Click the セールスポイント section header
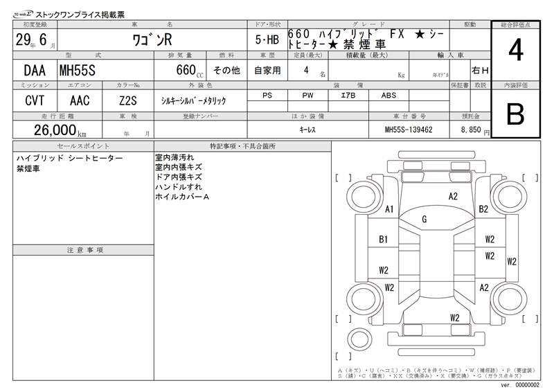This screenshot has height=392, width=554. point(83,146)
